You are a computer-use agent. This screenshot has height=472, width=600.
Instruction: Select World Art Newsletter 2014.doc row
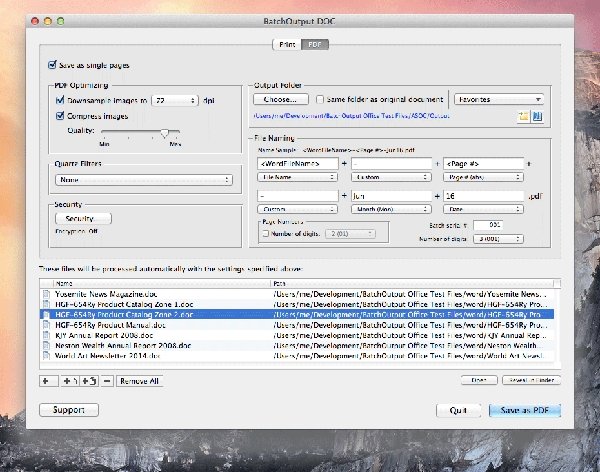pos(297,356)
